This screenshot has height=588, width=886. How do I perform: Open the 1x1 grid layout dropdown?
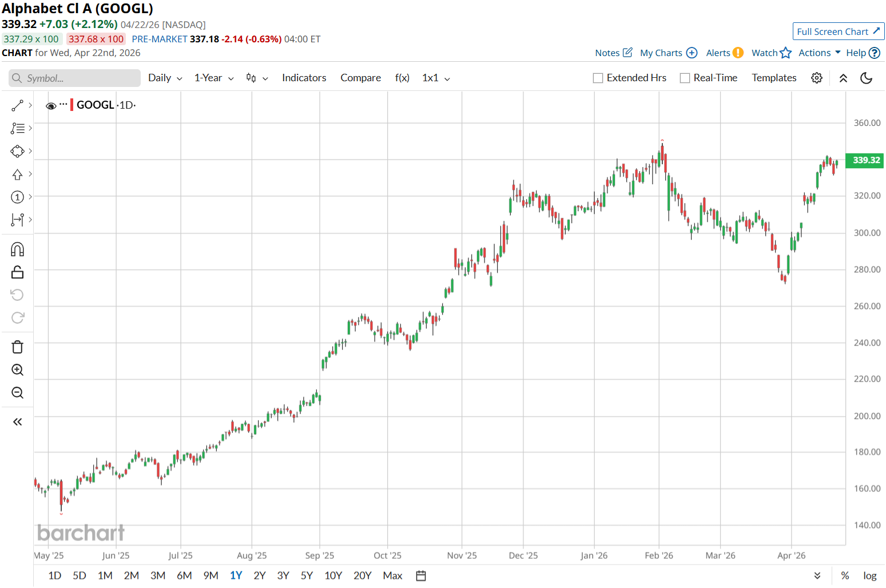coord(436,78)
